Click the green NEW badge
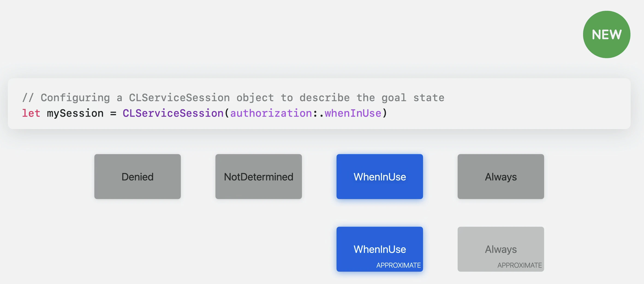644x284 pixels. [x=606, y=34]
